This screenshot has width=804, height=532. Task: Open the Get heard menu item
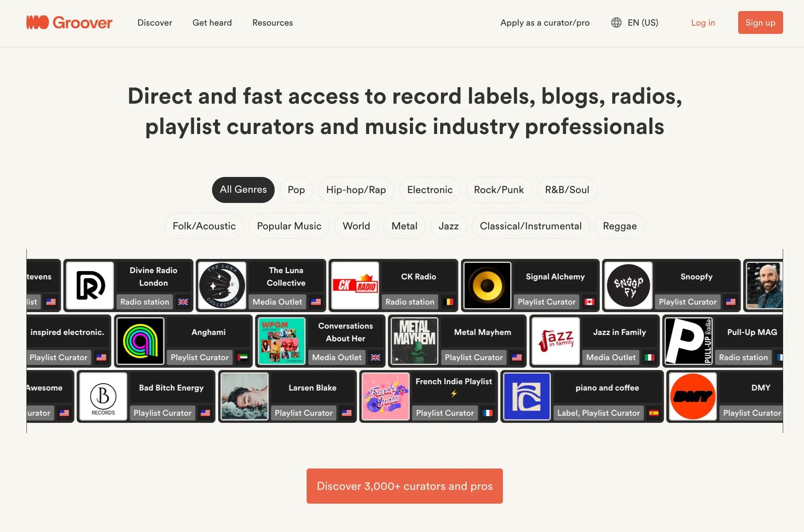coord(212,22)
